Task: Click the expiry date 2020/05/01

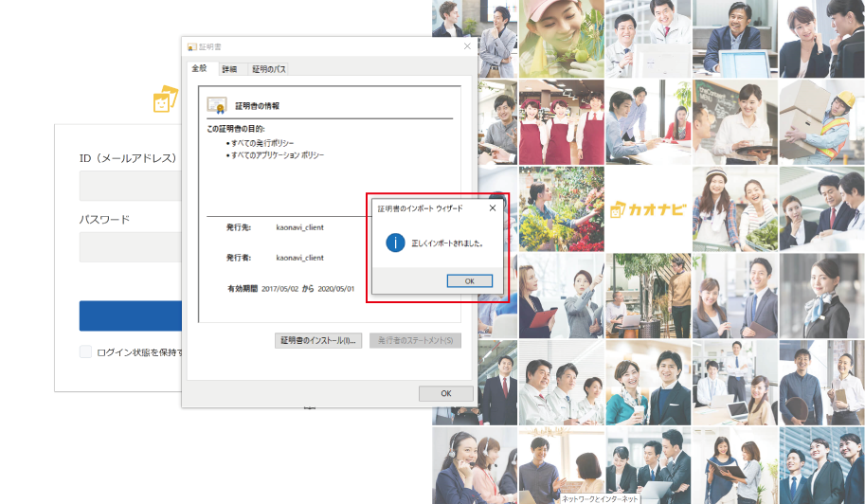Action: point(335,288)
